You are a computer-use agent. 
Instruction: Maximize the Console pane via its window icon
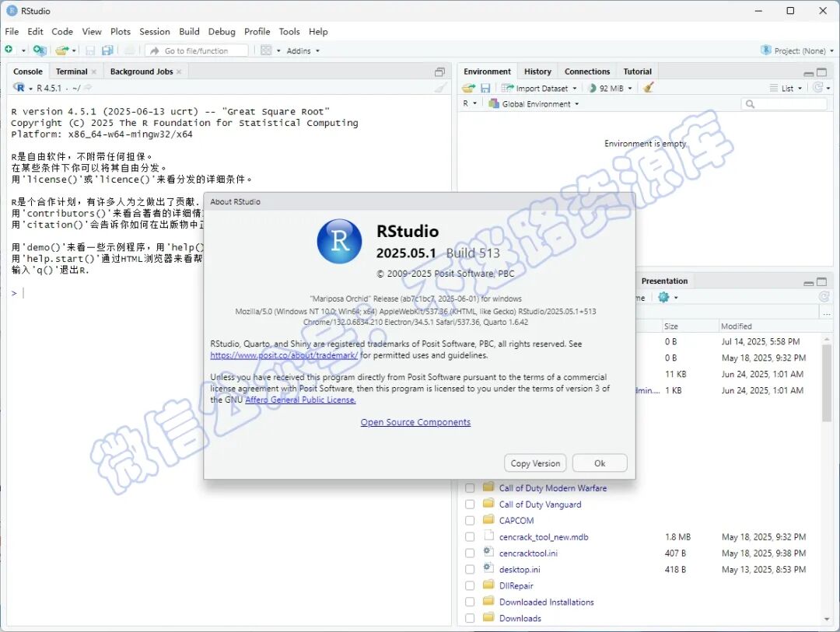(439, 72)
